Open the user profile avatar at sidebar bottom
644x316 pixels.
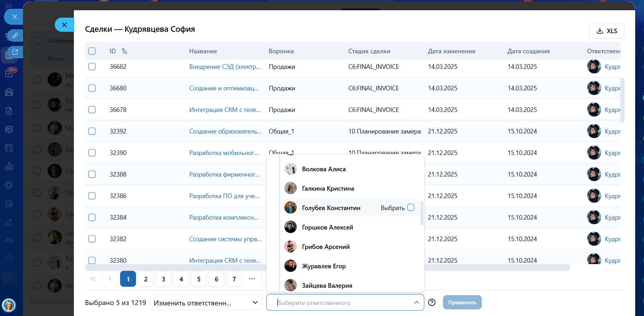click(9, 305)
